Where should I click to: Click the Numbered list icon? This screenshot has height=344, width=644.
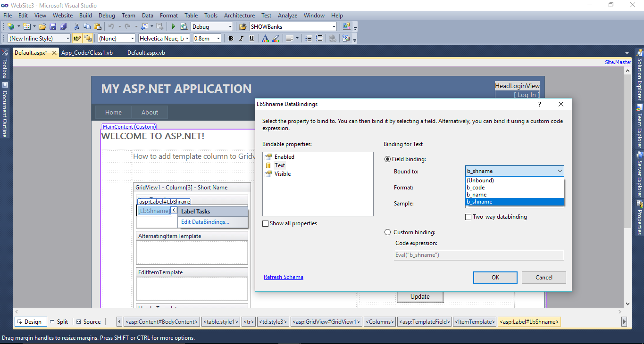point(319,39)
